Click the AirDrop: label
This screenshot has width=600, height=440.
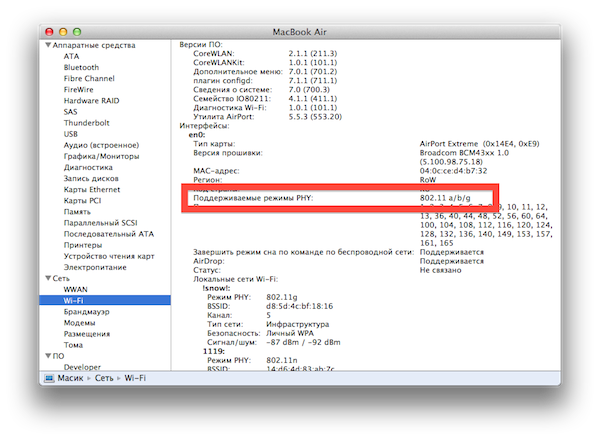(x=209, y=261)
